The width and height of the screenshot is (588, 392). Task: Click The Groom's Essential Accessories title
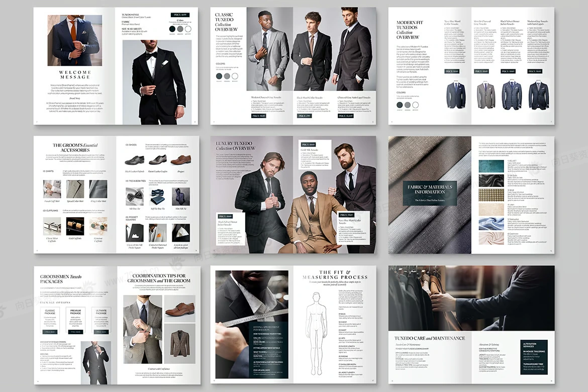(75, 148)
